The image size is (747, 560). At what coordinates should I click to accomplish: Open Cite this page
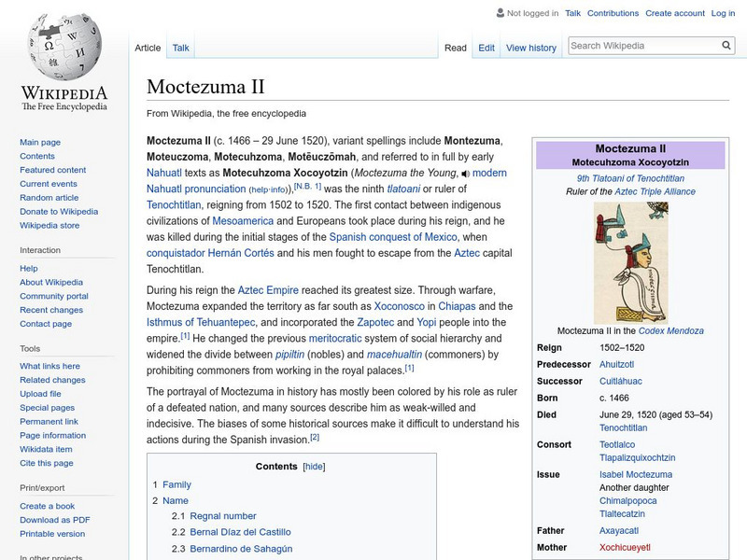[47, 463]
